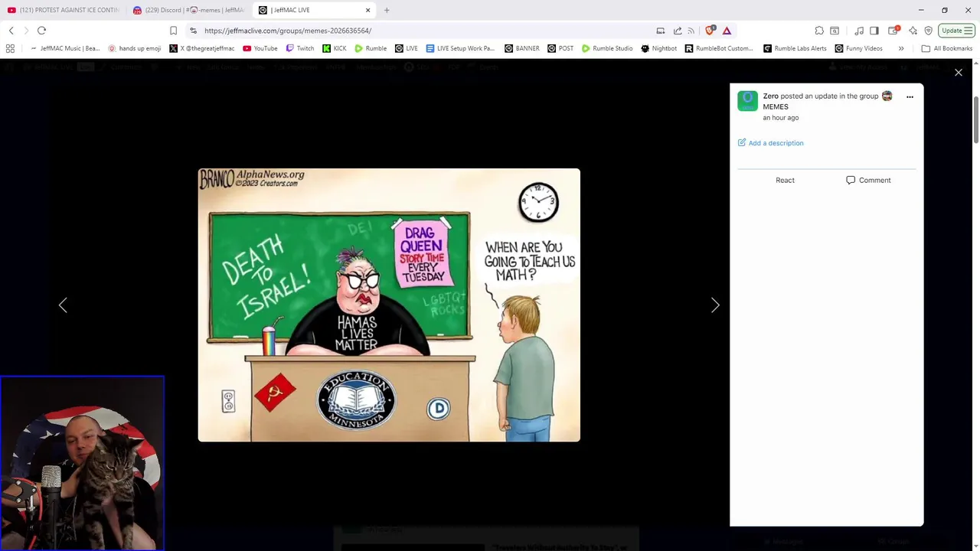
Task: Open the YouTube bookmark
Action: pos(260,48)
